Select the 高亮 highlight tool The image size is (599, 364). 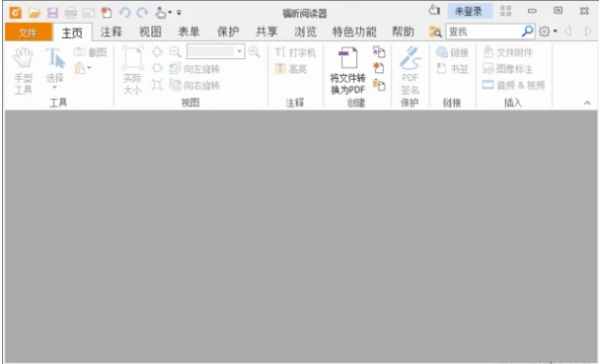291,69
